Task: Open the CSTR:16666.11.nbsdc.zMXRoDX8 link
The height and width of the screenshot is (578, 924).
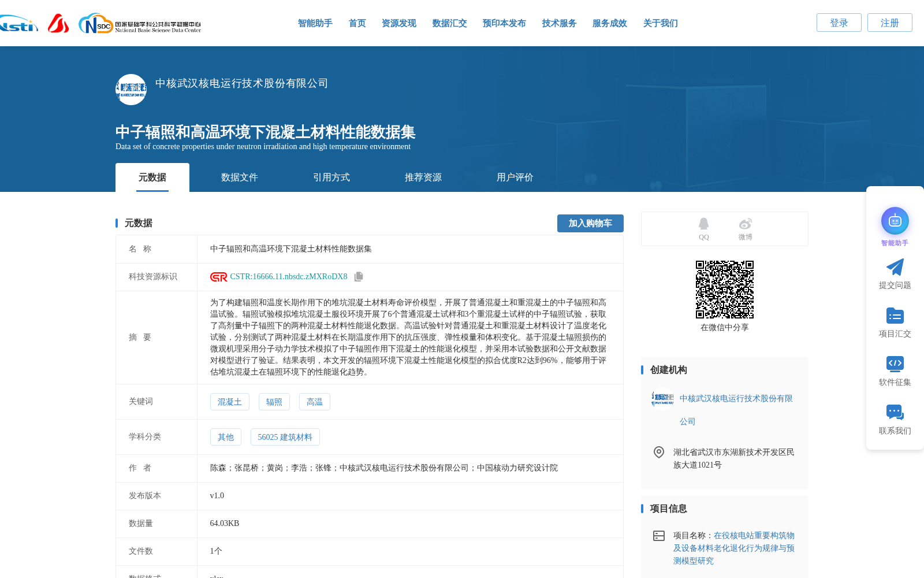Action: click(289, 277)
